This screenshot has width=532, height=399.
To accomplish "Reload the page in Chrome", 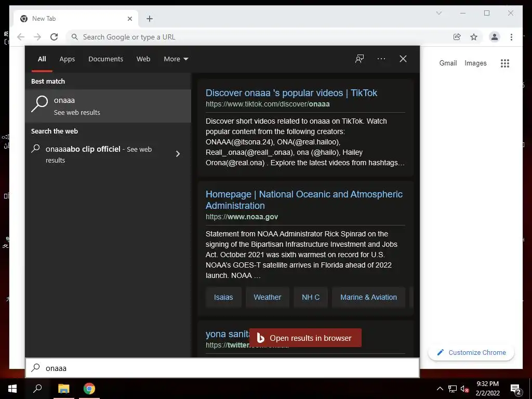I will click(x=54, y=37).
